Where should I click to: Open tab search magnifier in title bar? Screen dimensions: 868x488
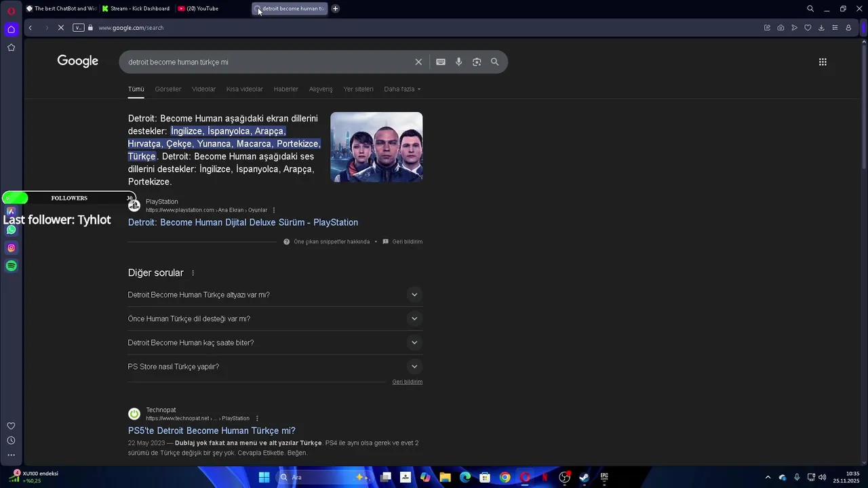[810, 9]
